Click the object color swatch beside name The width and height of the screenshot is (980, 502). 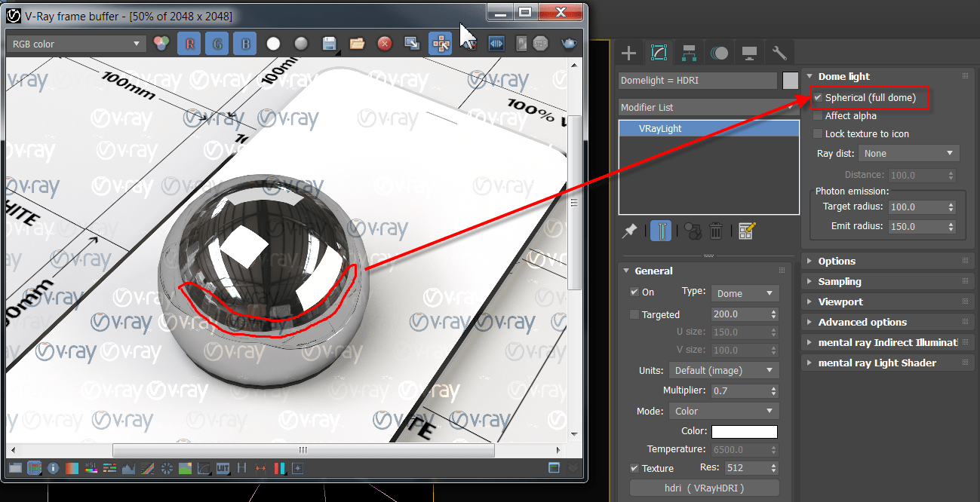790,81
